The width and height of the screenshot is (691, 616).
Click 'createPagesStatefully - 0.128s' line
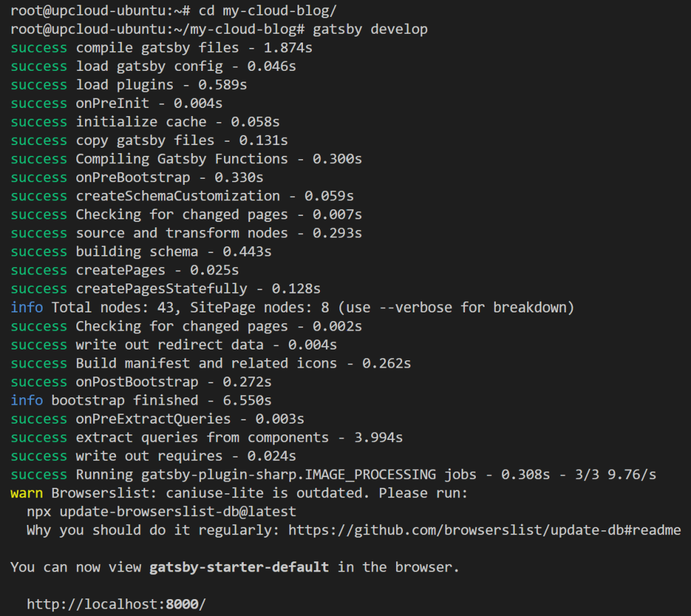pos(165,289)
